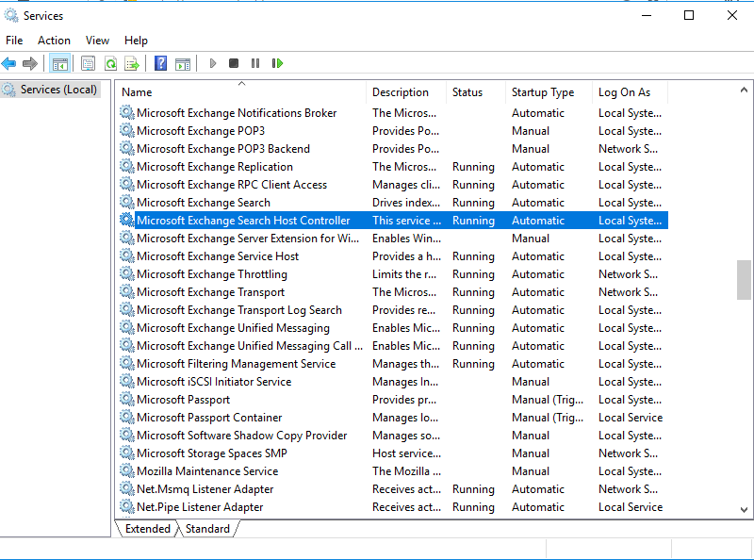754x560 pixels.
Task: Select the Net.Msmq Listener Adapter service
Action: click(205, 488)
